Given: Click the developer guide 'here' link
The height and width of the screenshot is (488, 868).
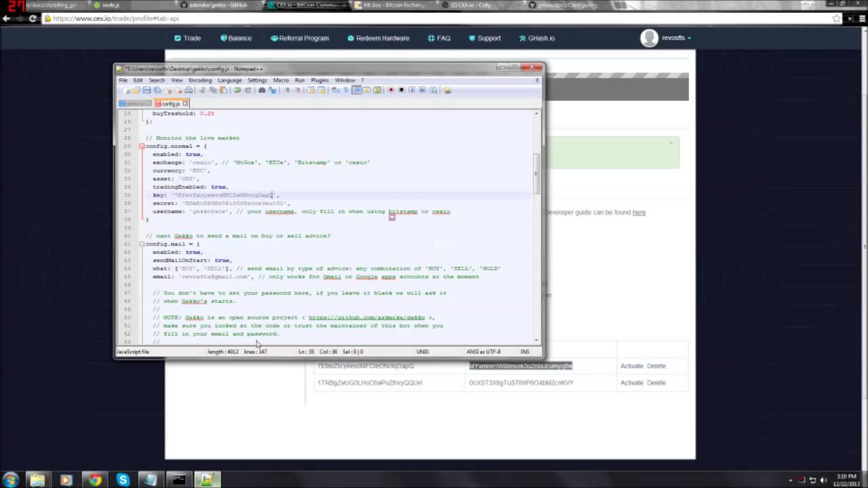Looking at the screenshot, I should tap(639, 212).
